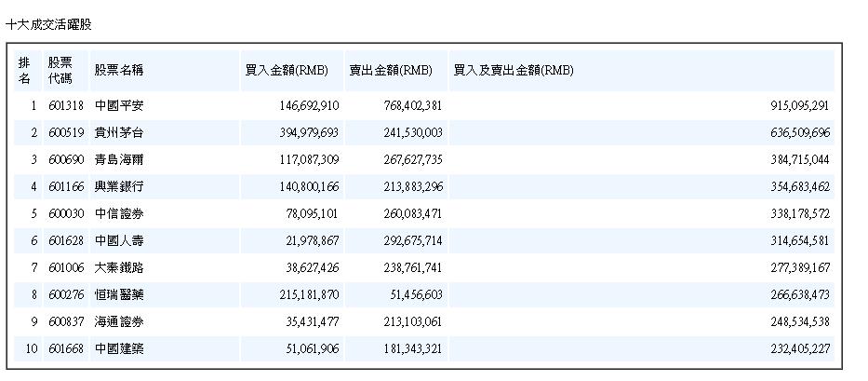Click the 大秦鐵路 stock name
The height and width of the screenshot is (381, 868).
pos(119,268)
